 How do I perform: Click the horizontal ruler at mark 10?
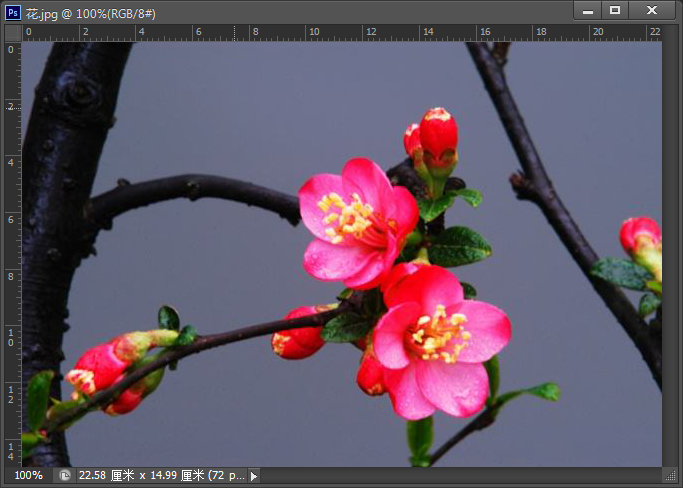313,33
